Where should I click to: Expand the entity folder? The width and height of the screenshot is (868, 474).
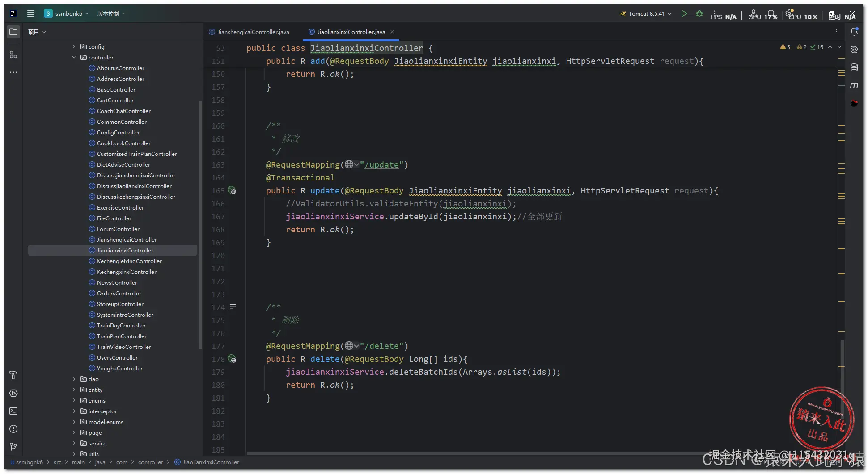74,390
